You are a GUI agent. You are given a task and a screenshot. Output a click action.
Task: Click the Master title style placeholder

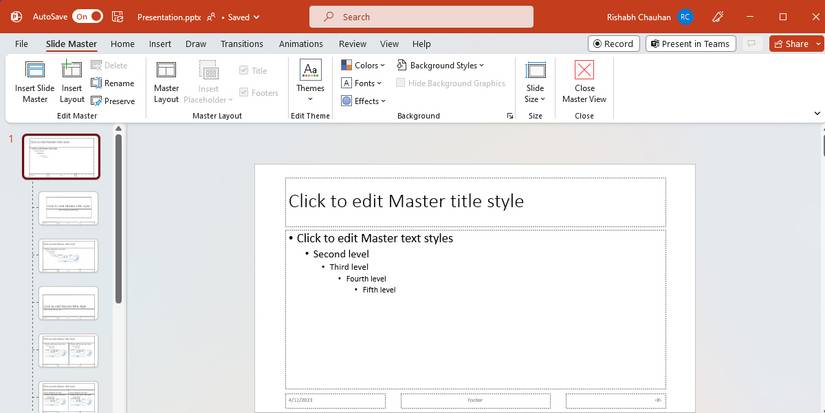tap(475, 202)
